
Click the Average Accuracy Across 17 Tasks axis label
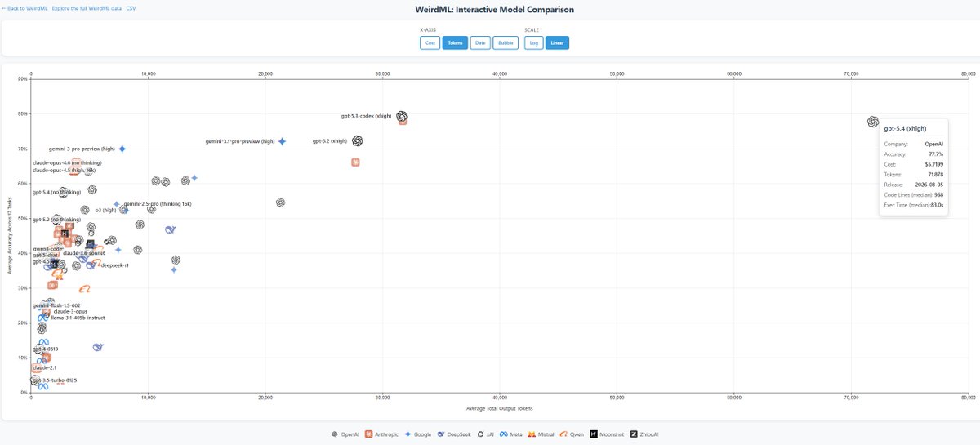9,238
